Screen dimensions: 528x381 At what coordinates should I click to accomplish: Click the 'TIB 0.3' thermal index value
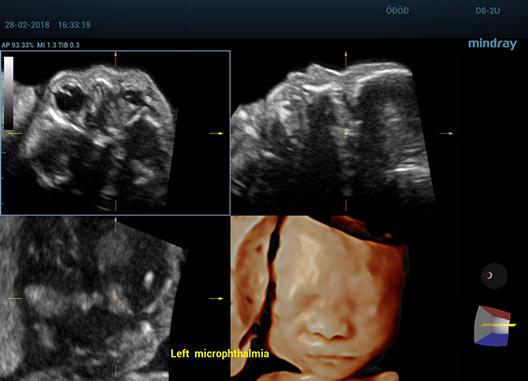click(x=69, y=45)
